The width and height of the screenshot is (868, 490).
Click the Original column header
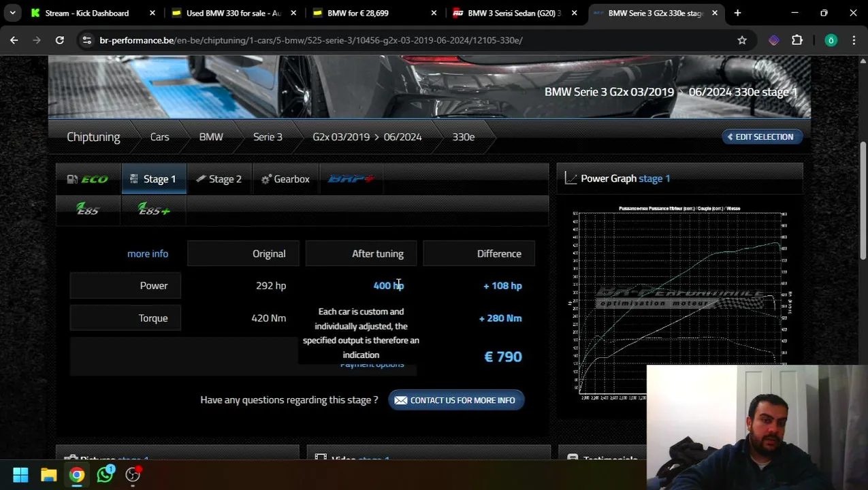pos(243,254)
